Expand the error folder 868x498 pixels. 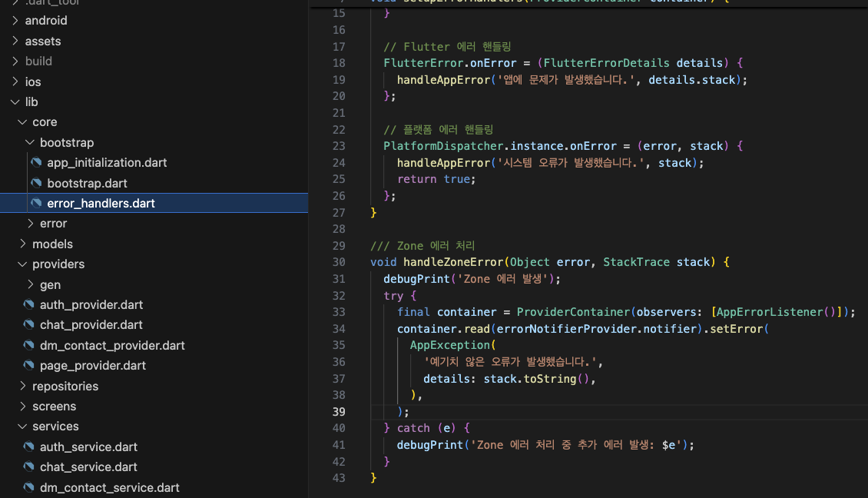coord(30,223)
